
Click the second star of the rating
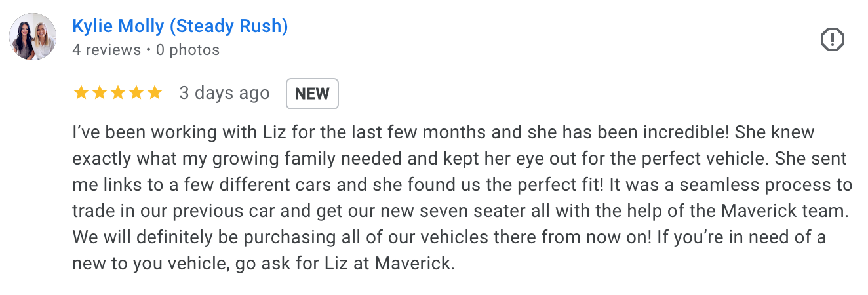click(x=99, y=93)
